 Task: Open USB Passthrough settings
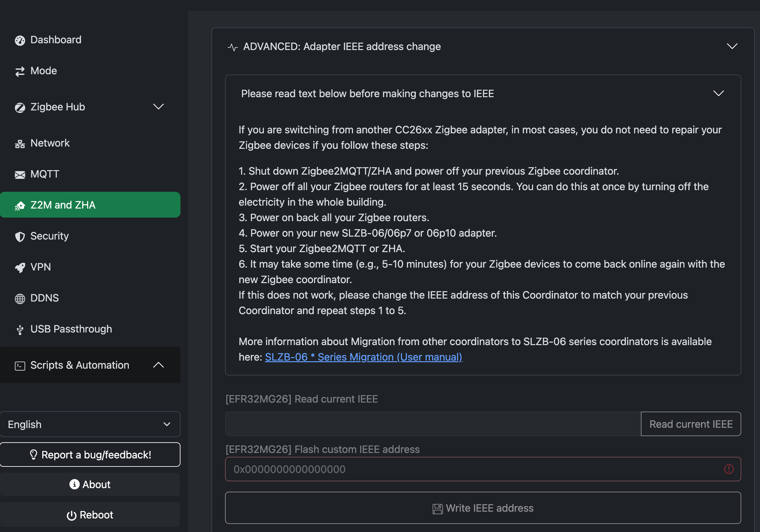point(90,329)
